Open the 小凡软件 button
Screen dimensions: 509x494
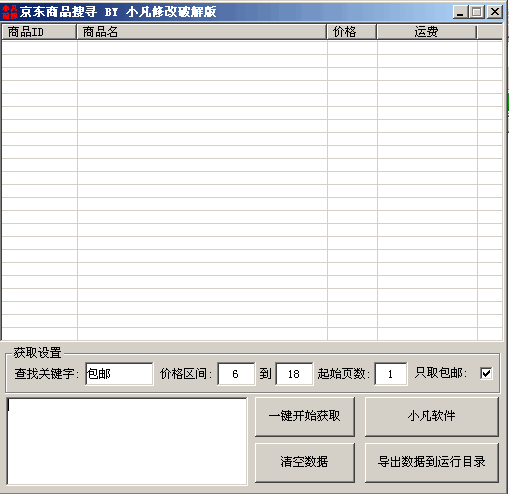pos(432,416)
